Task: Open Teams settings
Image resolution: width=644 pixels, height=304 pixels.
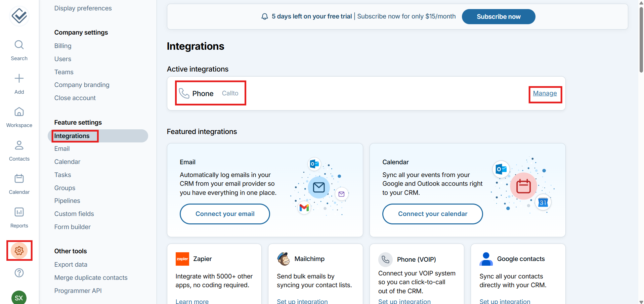Action: tap(64, 72)
